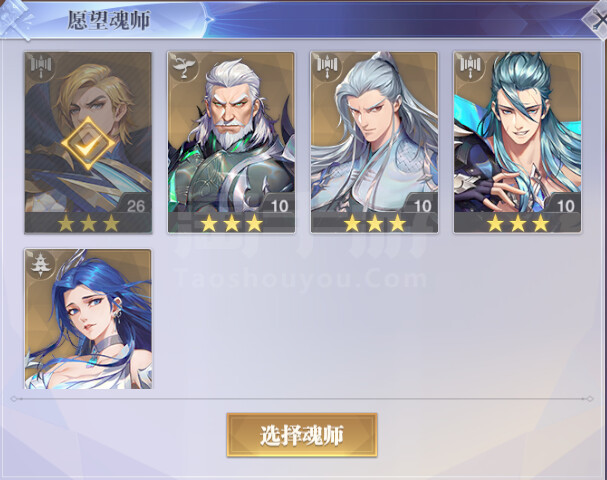Select the silver-haired soul master portrait
The width and height of the screenshot is (607, 480).
374,132
